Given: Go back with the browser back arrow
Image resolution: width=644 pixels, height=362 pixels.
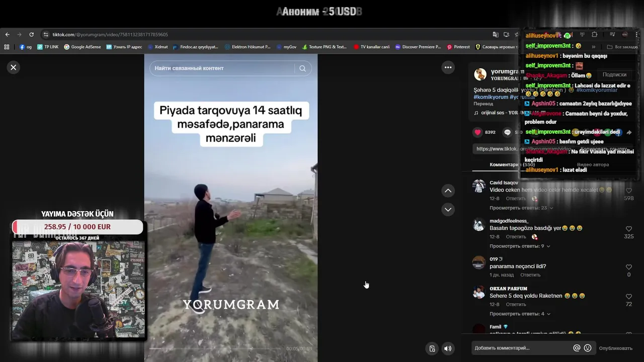Looking at the screenshot, I should point(7,35).
